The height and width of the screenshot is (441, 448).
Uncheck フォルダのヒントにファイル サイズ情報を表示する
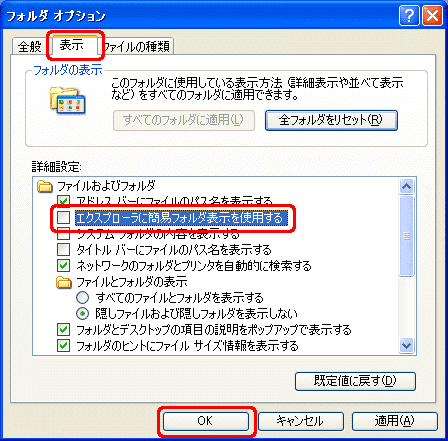[63, 346]
